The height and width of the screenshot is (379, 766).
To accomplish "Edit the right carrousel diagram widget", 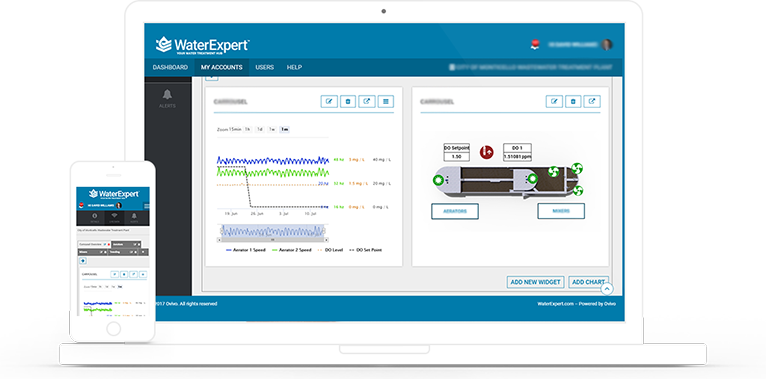I will point(554,102).
